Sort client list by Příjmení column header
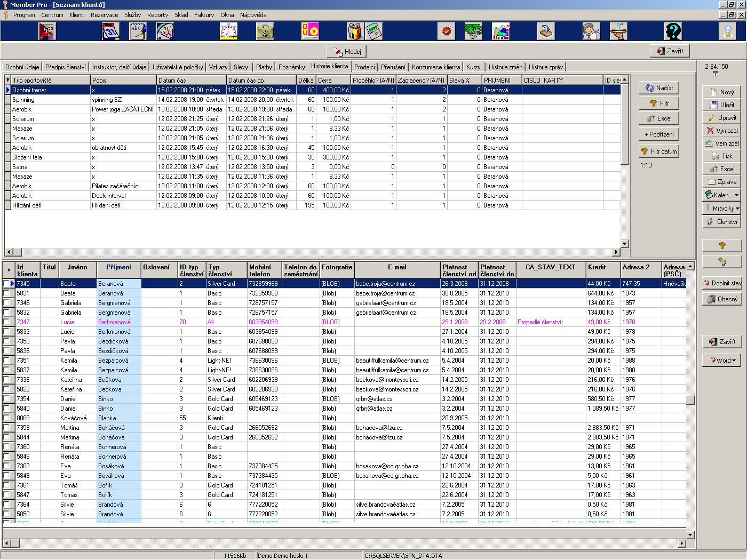747x560 pixels. point(118,270)
